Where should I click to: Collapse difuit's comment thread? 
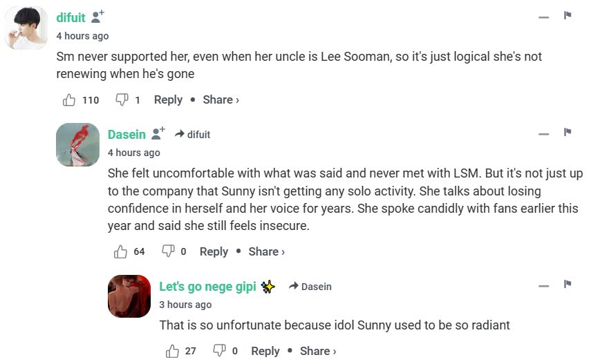point(544,17)
